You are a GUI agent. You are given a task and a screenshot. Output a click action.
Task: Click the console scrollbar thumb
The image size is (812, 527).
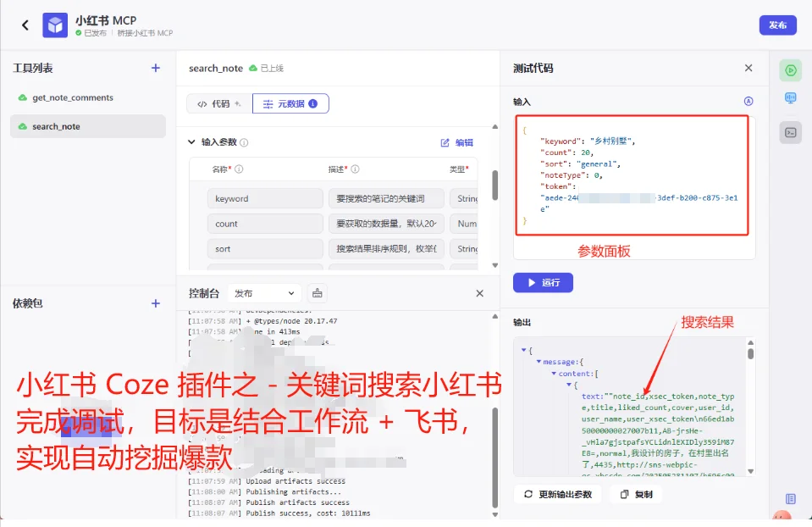pyautogui.click(x=495, y=457)
